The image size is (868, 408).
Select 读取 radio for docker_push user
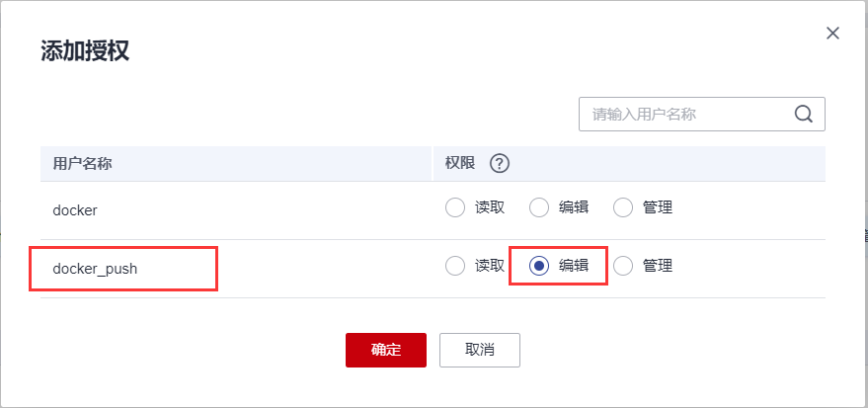click(455, 267)
